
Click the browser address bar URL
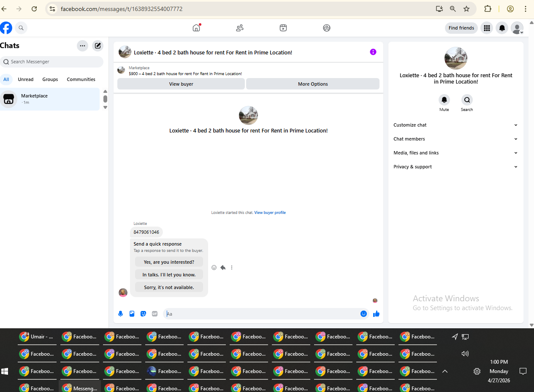click(x=122, y=9)
